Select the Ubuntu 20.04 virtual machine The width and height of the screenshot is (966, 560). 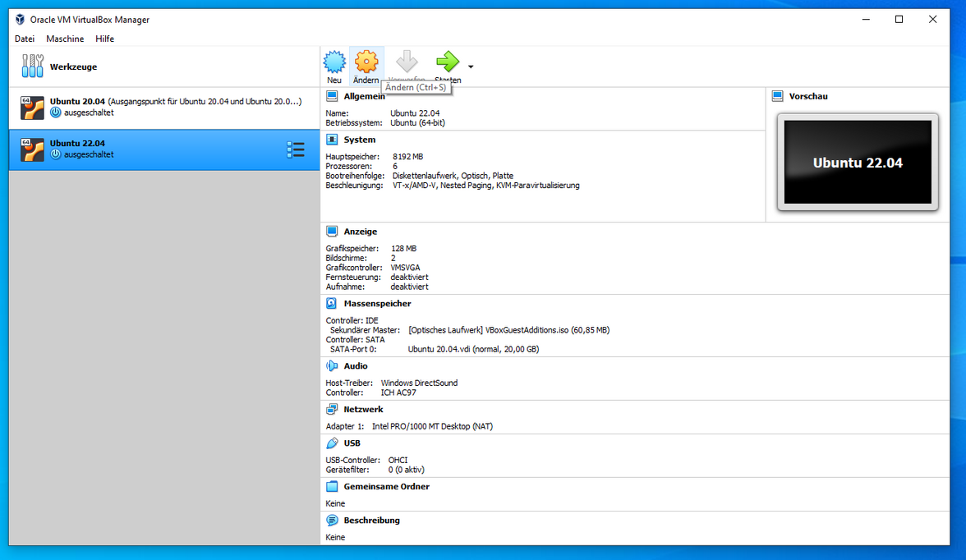click(164, 107)
